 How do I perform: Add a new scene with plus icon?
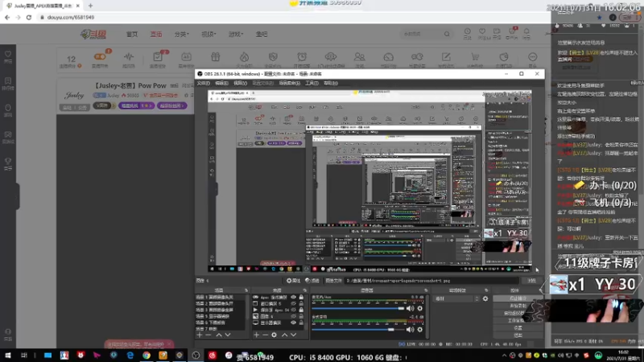(x=200, y=335)
